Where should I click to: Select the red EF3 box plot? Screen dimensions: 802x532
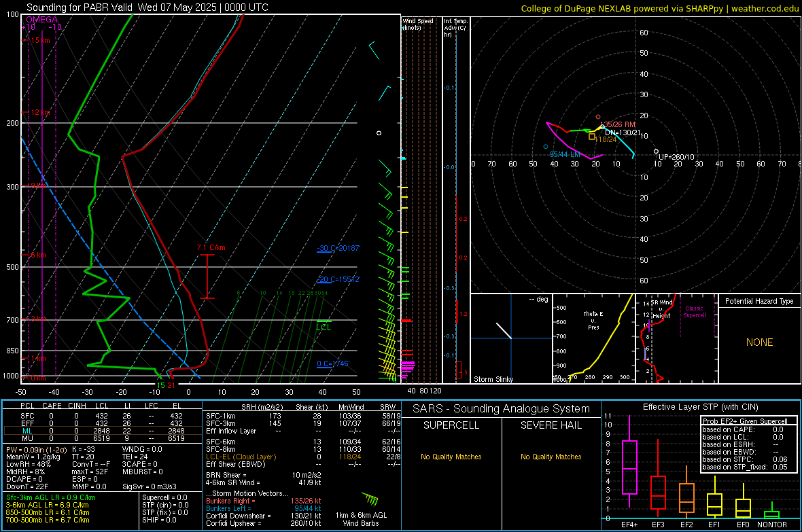658,478
